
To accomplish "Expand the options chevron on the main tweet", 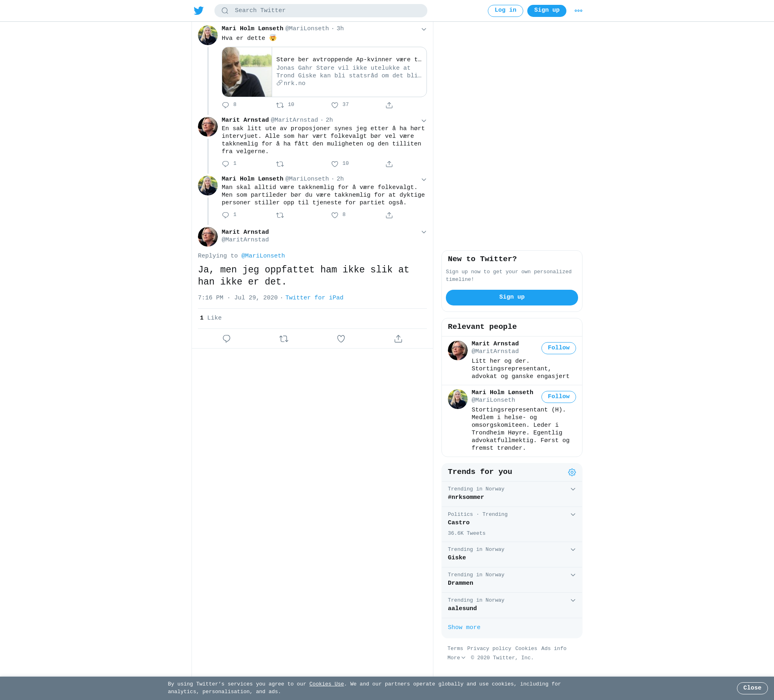I will (424, 232).
